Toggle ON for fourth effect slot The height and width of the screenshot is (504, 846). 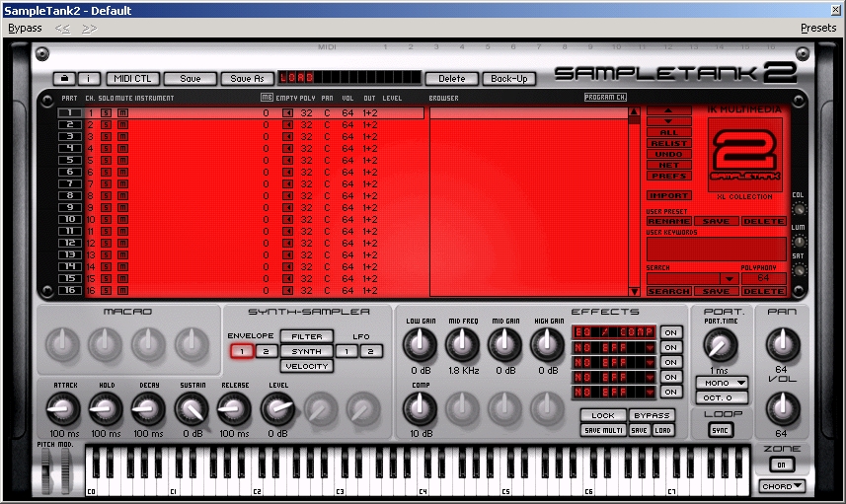pos(670,378)
